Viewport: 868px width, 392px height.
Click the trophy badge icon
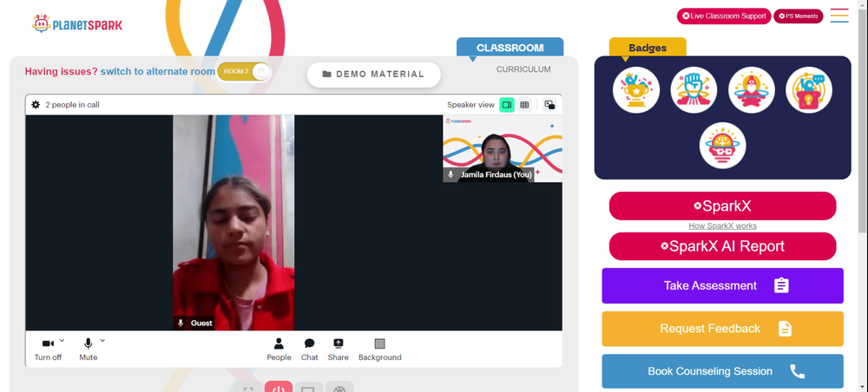click(636, 89)
